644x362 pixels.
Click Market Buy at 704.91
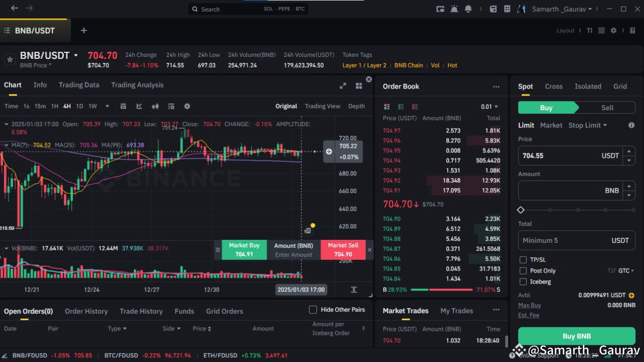click(x=244, y=250)
